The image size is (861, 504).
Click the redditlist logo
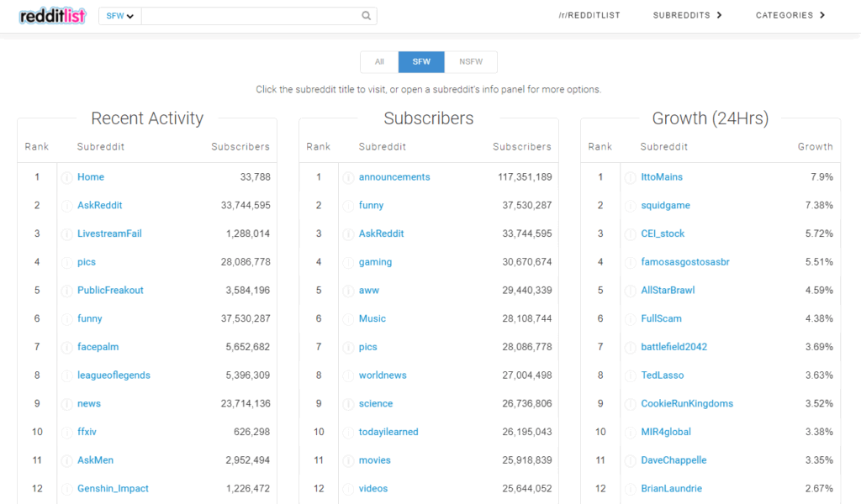[53, 16]
